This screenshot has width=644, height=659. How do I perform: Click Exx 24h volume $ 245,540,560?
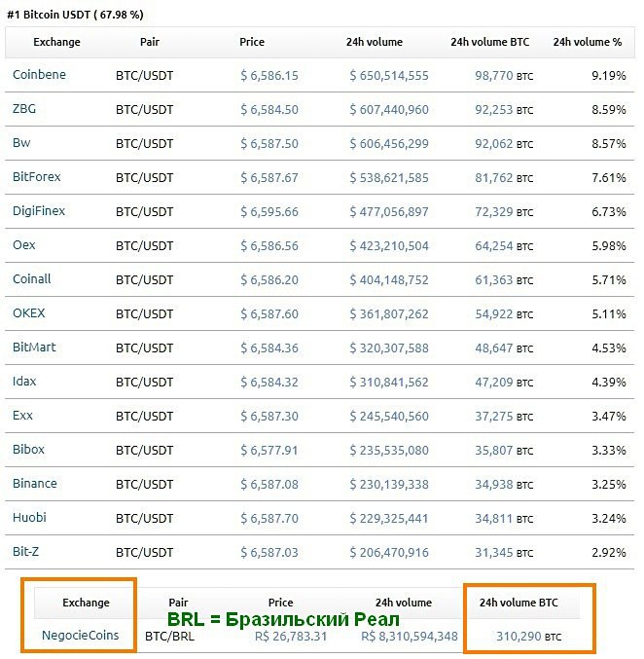pos(389,416)
